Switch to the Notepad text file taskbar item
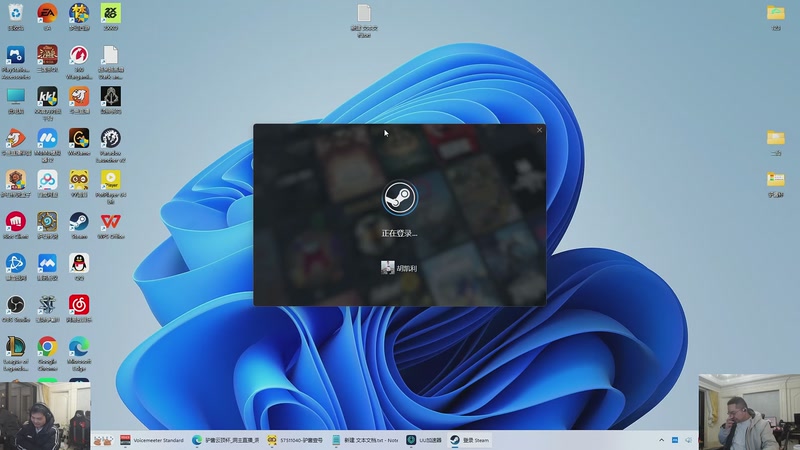Viewport: 800px width, 450px height. [366, 440]
